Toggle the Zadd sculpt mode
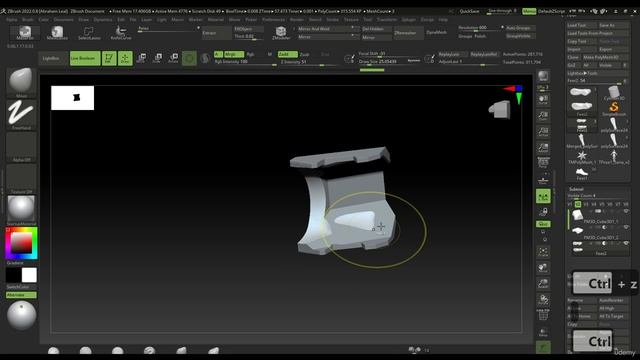The height and width of the screenshot is (360, 640). (x=287, y=54)
